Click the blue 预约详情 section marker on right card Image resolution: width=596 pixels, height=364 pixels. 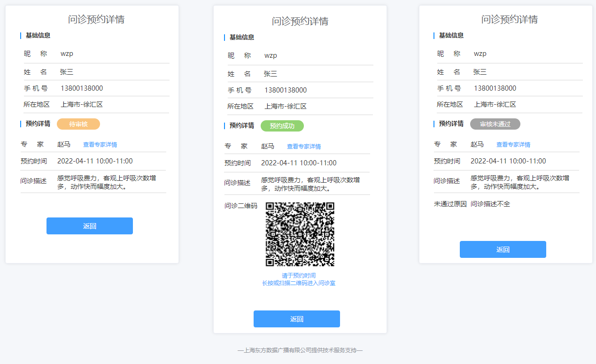tap(434, 124)
